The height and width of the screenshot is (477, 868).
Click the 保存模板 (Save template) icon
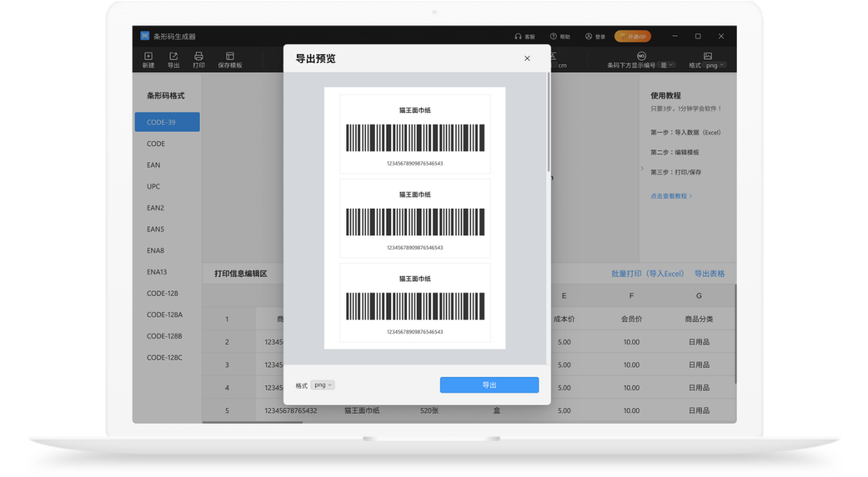click(x=229, y=57)
